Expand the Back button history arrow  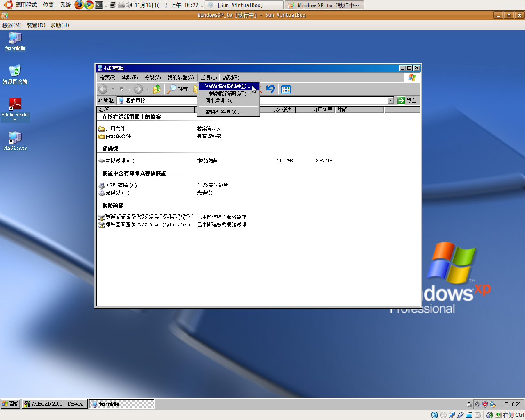(129, 89)
